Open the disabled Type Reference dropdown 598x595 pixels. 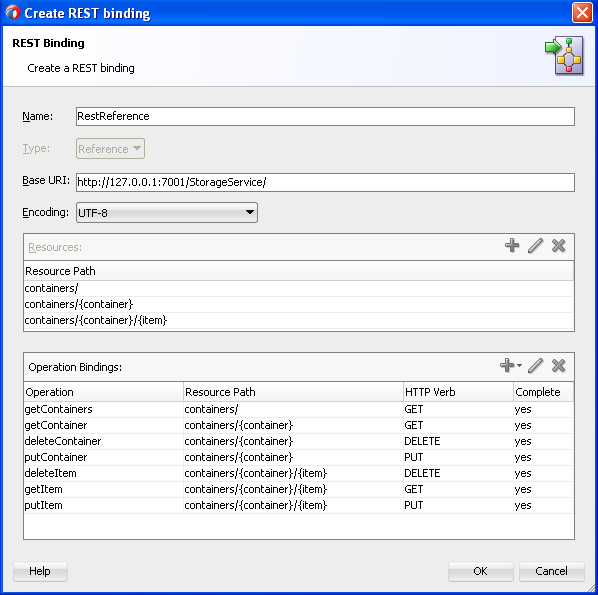tap(110, 148)
